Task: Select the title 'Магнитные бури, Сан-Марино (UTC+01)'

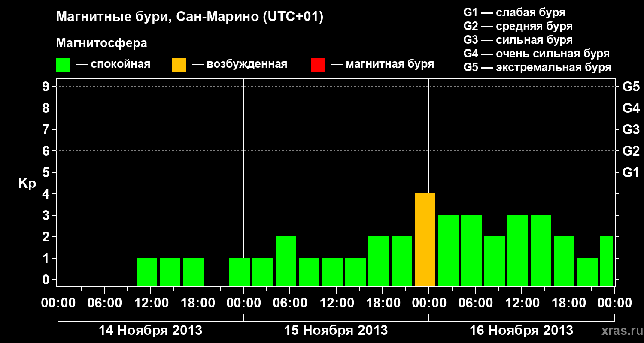Action: [x=189, y=17]
